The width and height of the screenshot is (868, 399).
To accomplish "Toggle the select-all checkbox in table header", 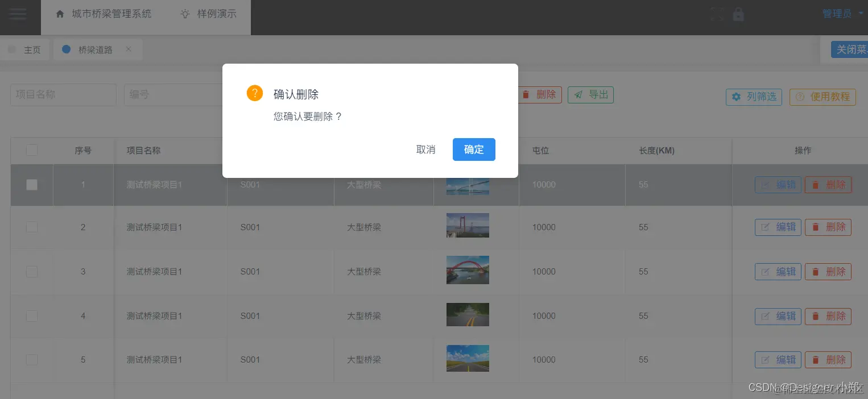I will pos(31,149).
